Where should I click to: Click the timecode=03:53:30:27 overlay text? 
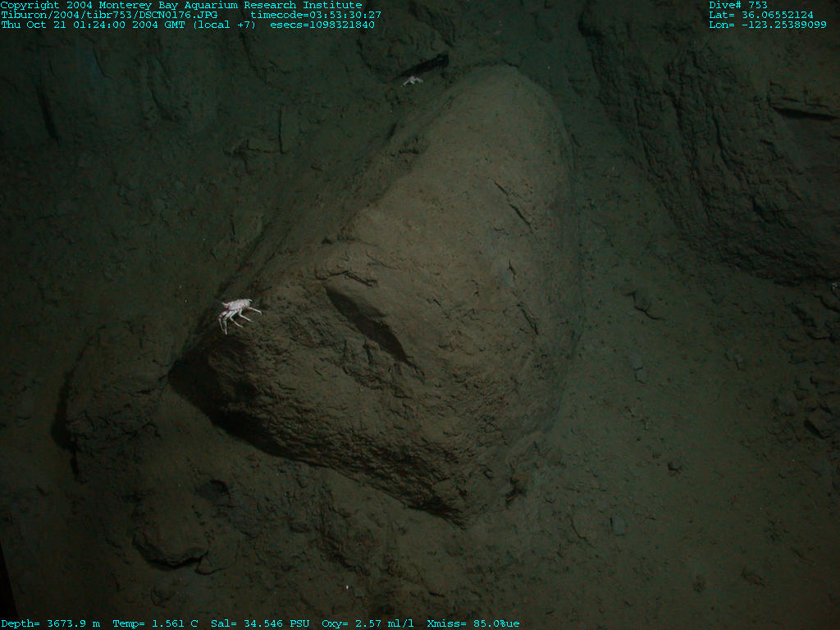coord(316,15)
